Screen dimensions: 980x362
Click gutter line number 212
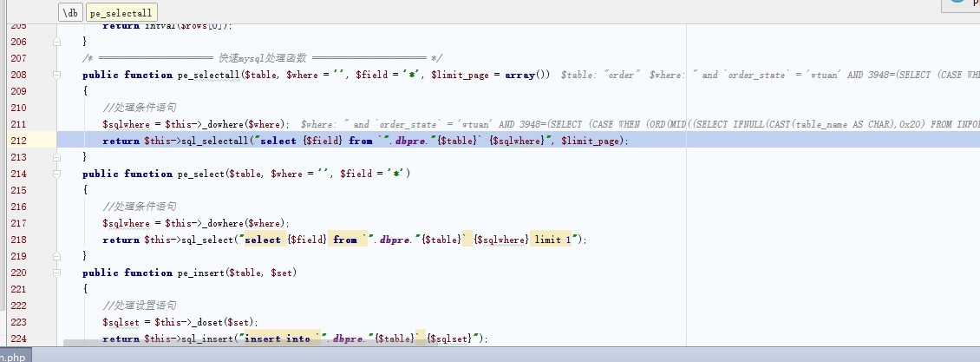(x=19, y=141)
